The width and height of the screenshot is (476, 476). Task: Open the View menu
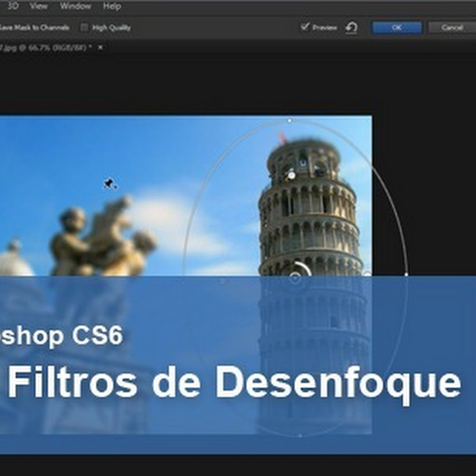[39, 6]
